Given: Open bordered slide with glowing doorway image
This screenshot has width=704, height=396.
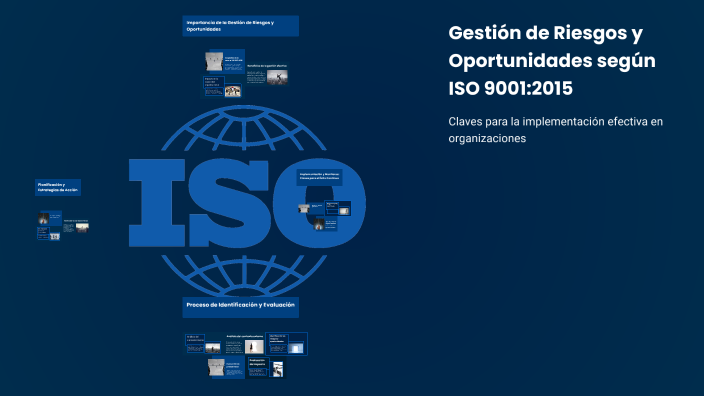Looking at the screenshot, I should [x=286, y=344].
